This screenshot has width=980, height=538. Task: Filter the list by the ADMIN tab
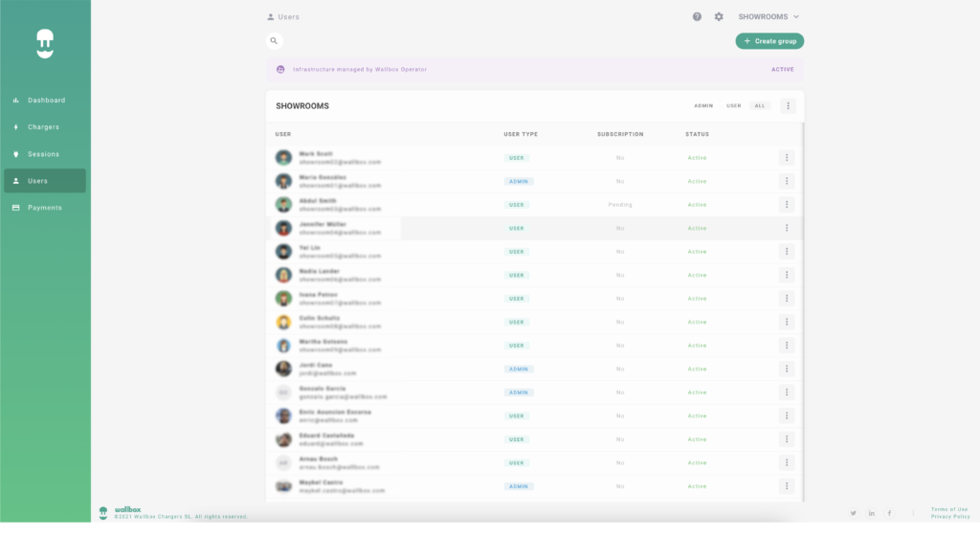pos(703,105)
